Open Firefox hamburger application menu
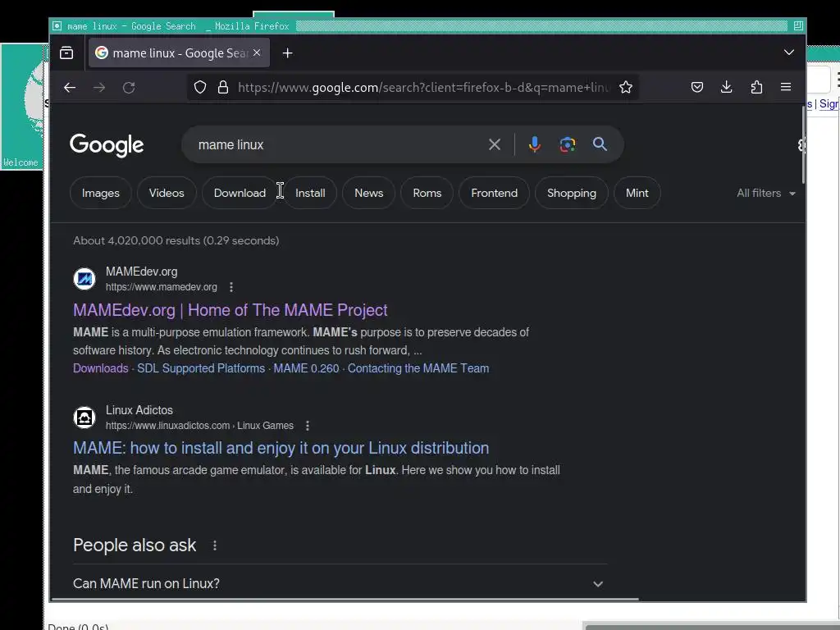Screen dimensions: 840x630 786,87
